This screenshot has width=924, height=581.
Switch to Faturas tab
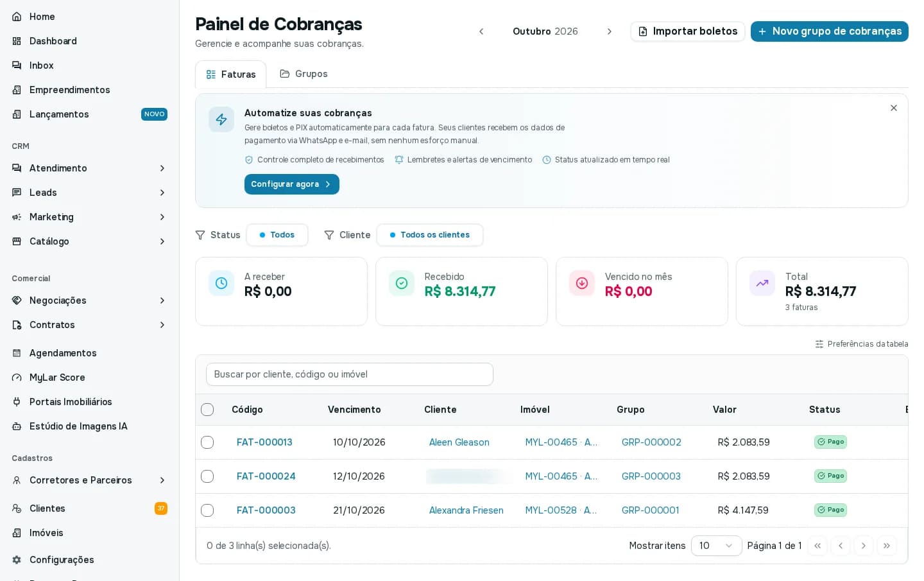click(x=231, y=74)
